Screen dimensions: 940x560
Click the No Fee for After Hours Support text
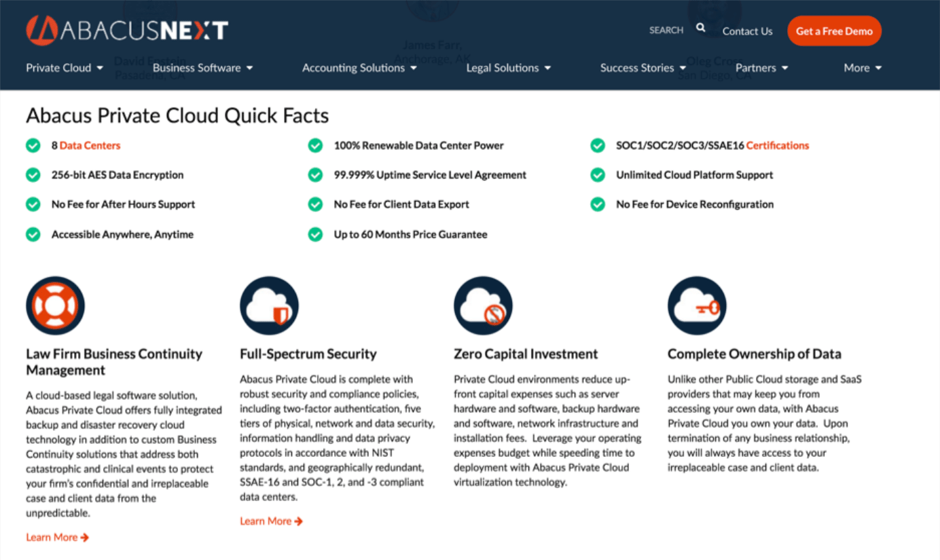(x=123, y=204)
